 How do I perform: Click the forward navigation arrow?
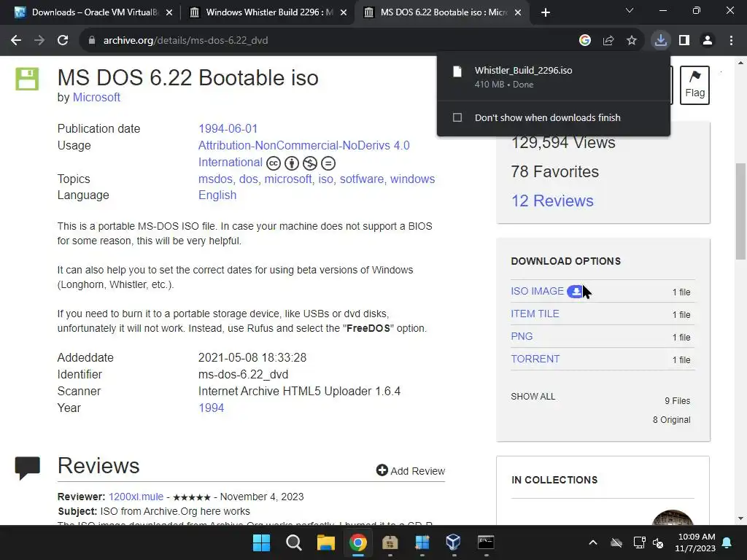point(39,41)
